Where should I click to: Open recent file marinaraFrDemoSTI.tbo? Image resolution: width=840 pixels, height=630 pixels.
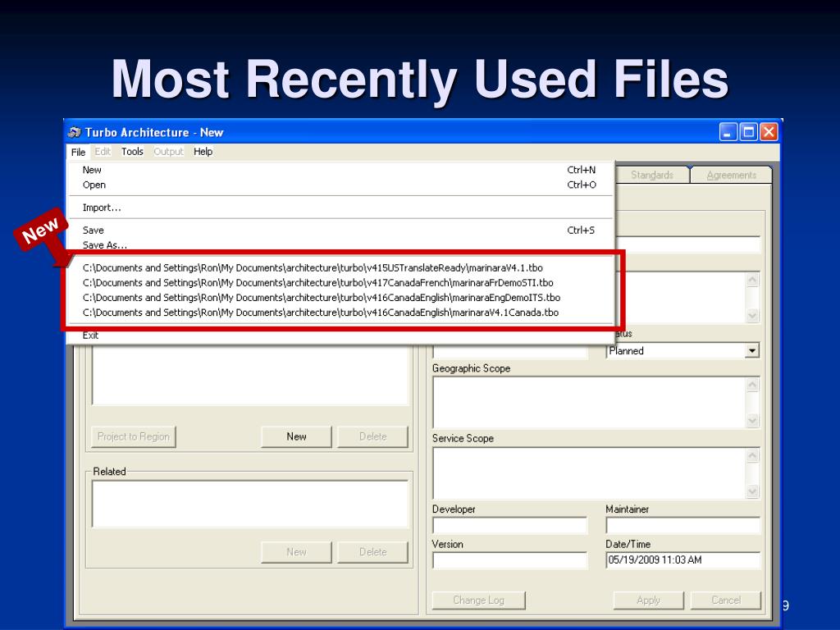coord(340,283)
